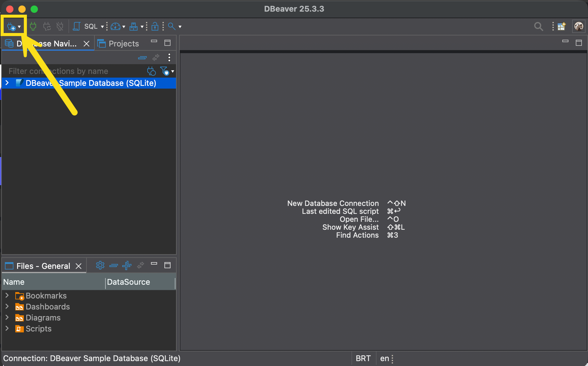Expand DBeaver Sample Database tree node
The image size is (588, 366).
pyautogui.click(x=7, y=83)
